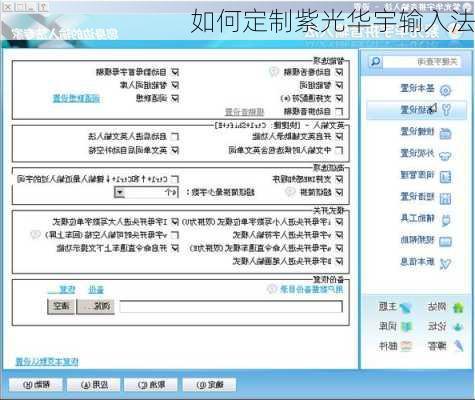Focus the 关键字查询 search field

(x=422, y=62)
